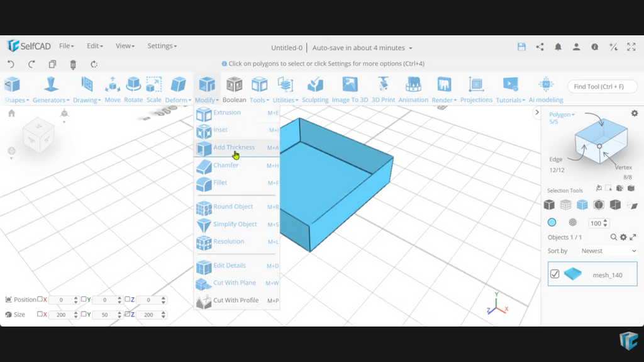Click the Copy object icon
This screenshot has width=644, height=362.
(x=52, y=64)
